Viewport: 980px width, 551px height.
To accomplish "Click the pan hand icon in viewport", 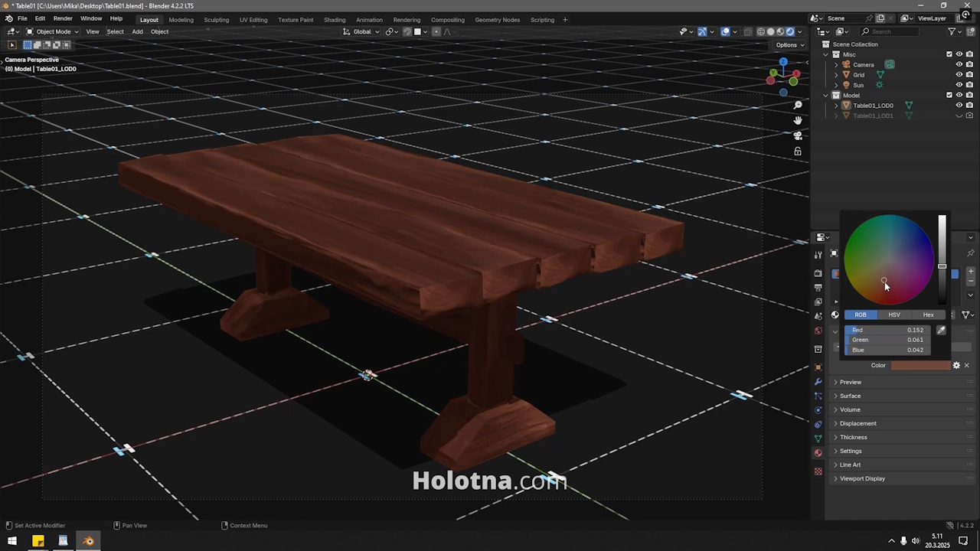I will coord(797,120).
